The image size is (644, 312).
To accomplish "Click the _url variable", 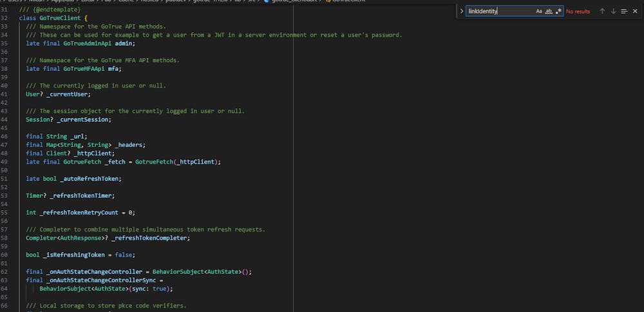I will 79,137.
